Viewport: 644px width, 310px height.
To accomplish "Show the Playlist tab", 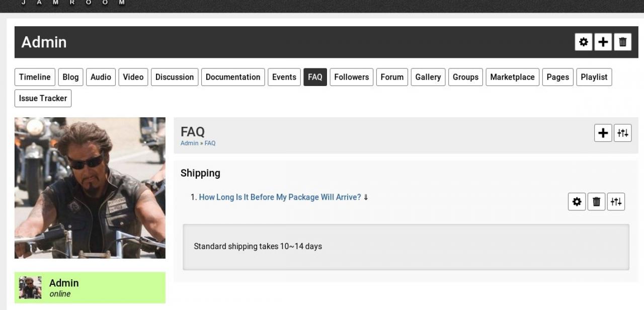I will [x=594, y=77].
